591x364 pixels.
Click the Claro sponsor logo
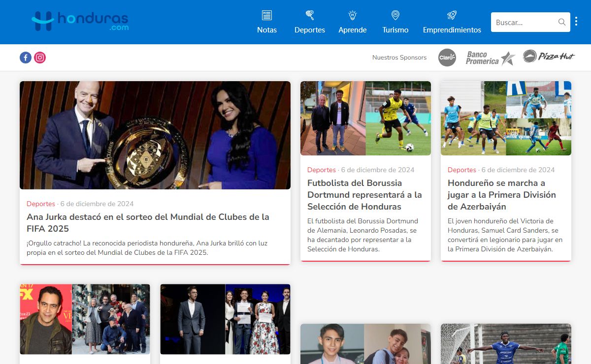tap(447, 58)
